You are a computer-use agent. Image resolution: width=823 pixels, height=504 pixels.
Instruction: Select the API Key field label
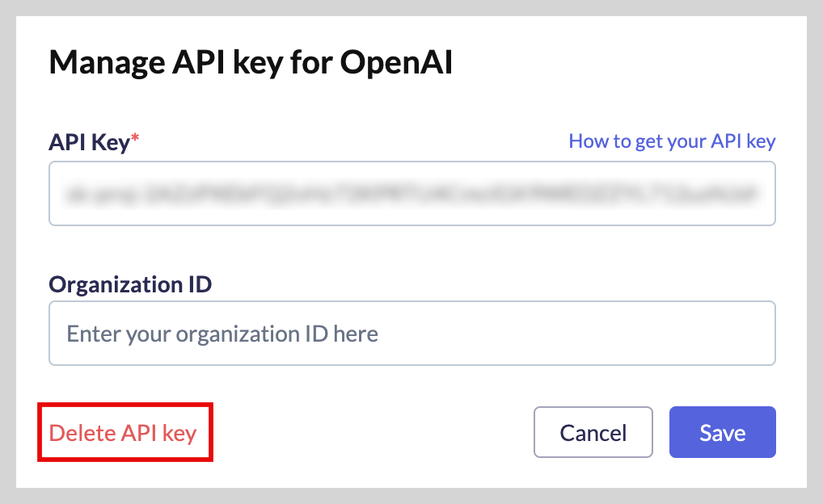coord(89,142)
